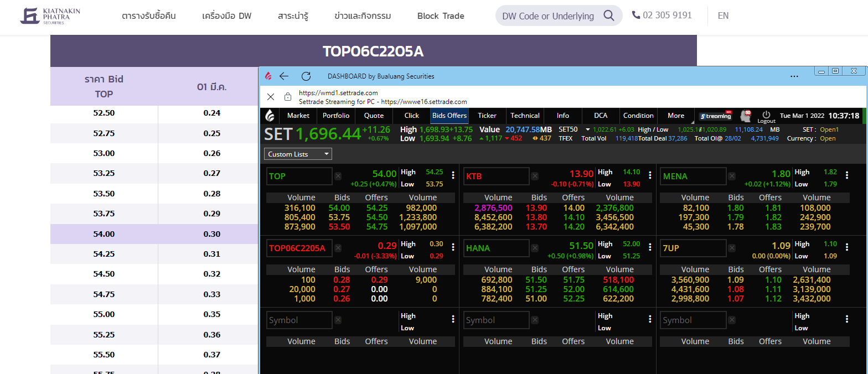Screen dimensions: 868x374
Task: Open the More menu in Streaming
Action: click(676, 116)
